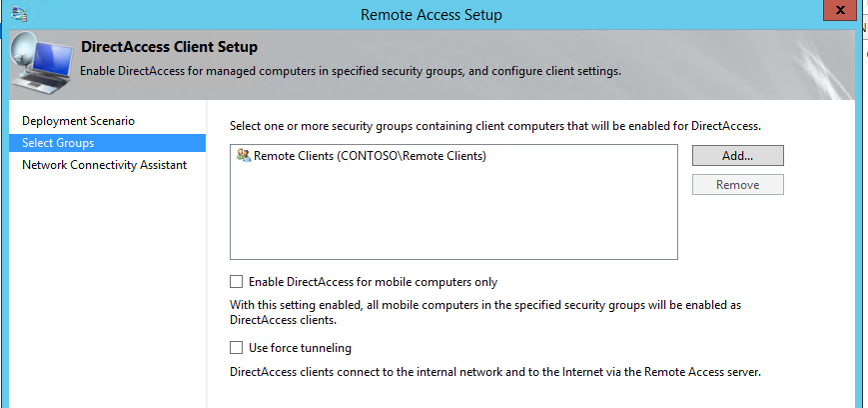Click the 'Select one or more security groups' instruction text
Viewport: 868px width, 408px height.
[495, 126]
